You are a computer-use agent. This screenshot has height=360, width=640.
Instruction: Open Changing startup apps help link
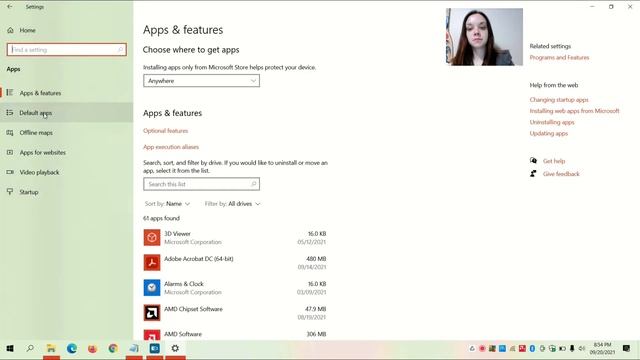point(559,100)
